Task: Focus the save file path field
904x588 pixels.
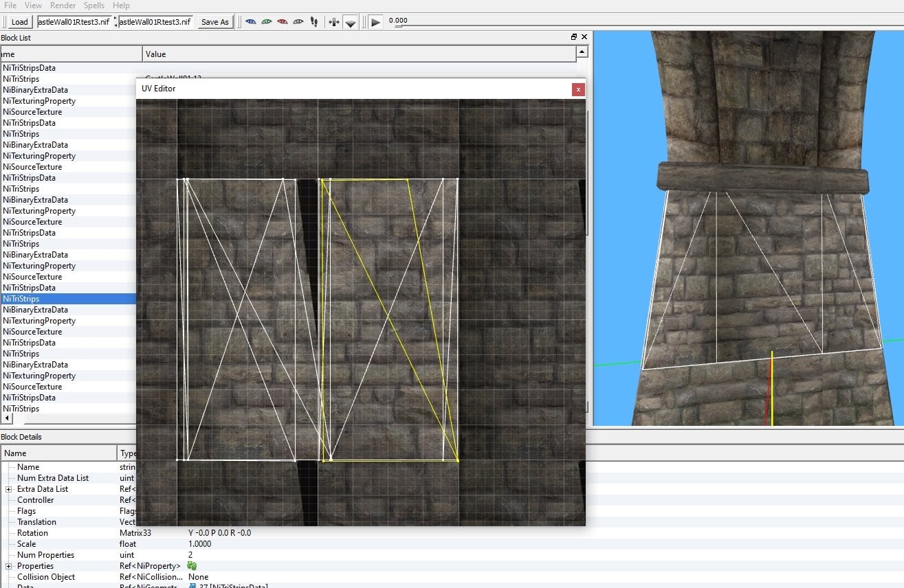Action: 155,21
